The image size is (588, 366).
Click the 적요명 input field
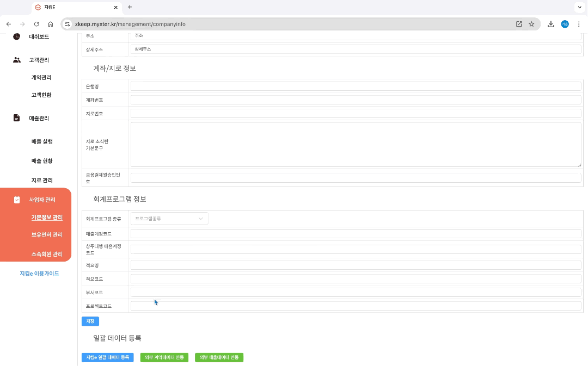pos(356,265)
